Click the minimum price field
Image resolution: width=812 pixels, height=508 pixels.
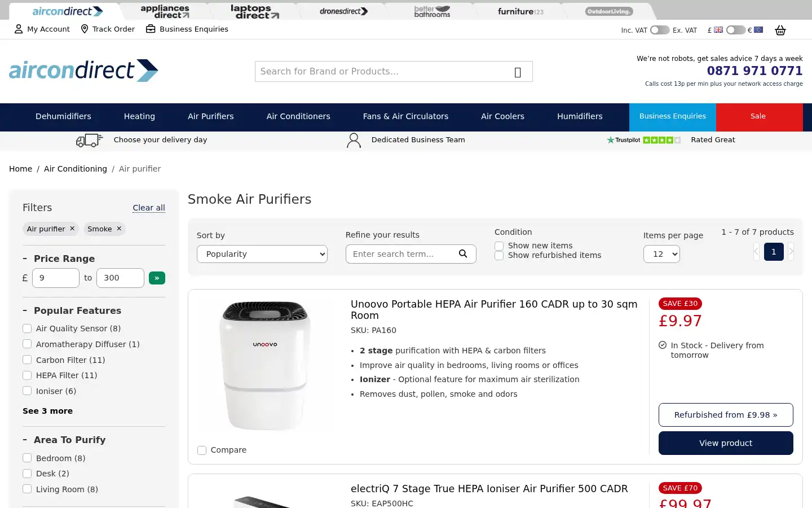click(x=56, y=278)
